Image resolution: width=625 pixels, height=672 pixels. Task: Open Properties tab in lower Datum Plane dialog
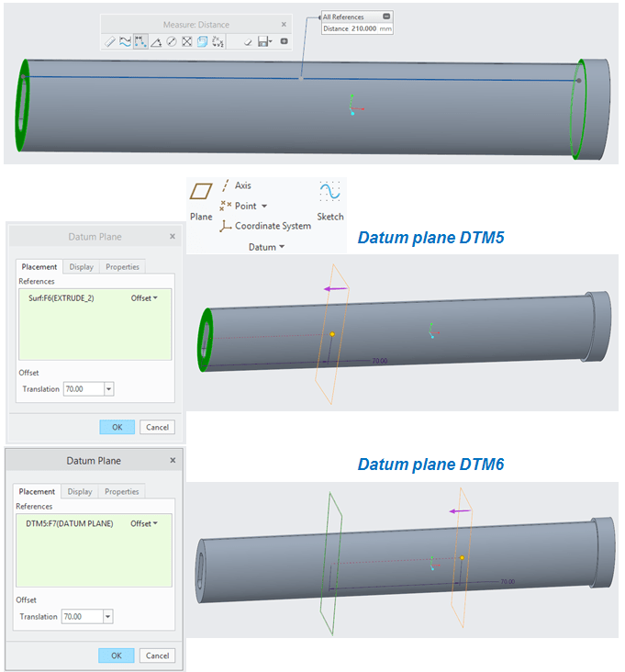click(x=121, y=492)
